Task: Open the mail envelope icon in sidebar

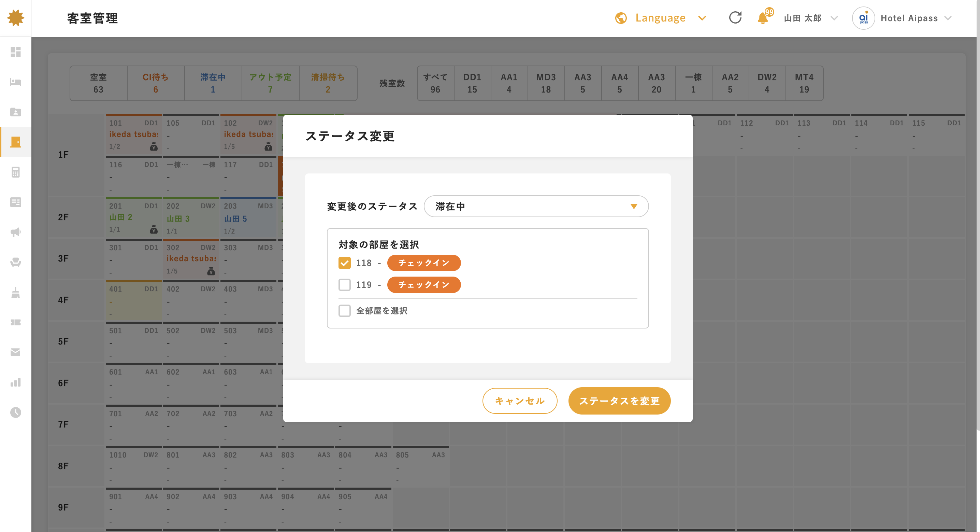Action: click(16, 352)
